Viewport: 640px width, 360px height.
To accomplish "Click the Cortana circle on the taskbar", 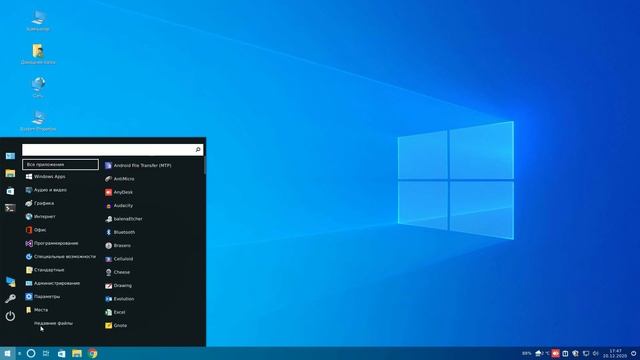I will (31, 353).
